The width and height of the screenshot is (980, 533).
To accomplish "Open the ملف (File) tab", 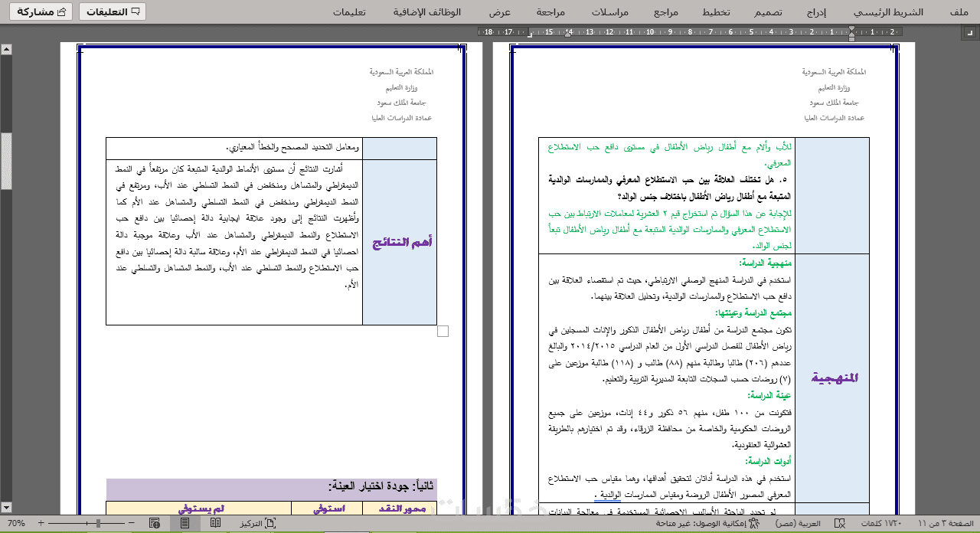I will pyautogui.click(x=959, y=12).
